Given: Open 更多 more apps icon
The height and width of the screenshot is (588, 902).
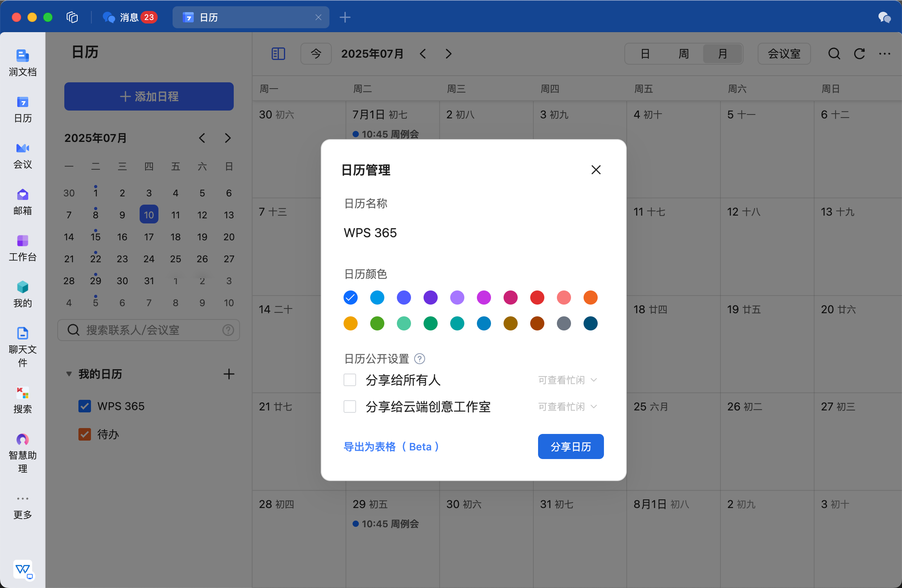Looking at the screenshot, I should click(x=23, y=508).
